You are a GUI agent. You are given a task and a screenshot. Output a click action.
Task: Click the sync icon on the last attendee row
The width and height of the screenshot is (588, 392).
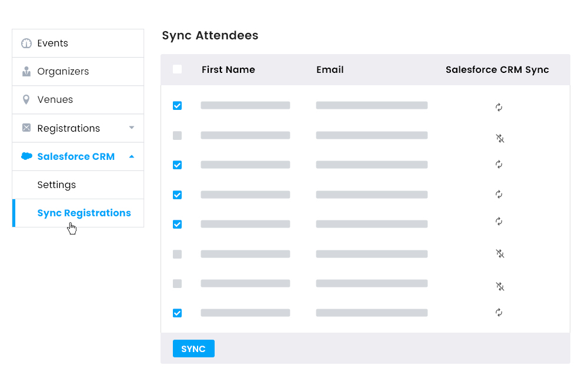click(499, 313)
